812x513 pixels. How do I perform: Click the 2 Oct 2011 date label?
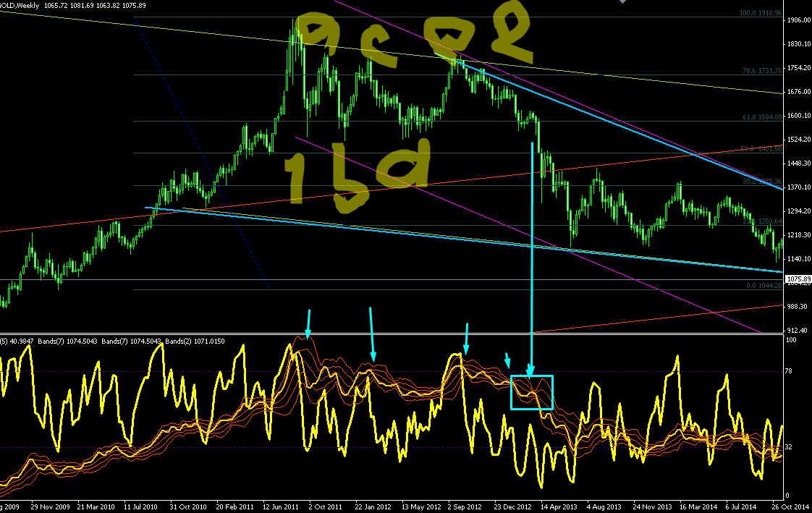click(x=325, y=506)
